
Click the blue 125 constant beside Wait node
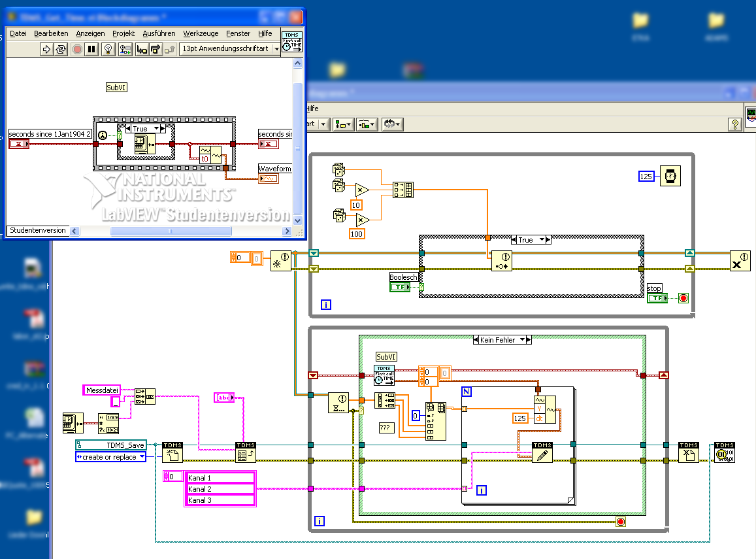[646, 176]
